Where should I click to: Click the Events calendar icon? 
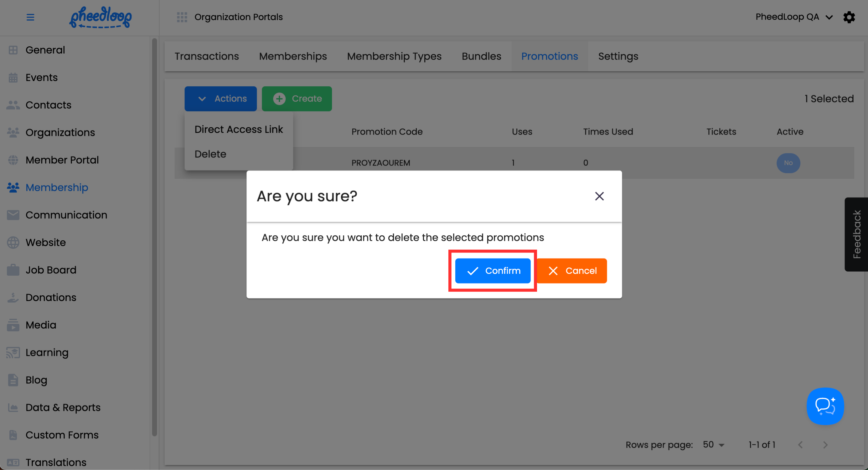pyautogui.click(x=13, y=77)
